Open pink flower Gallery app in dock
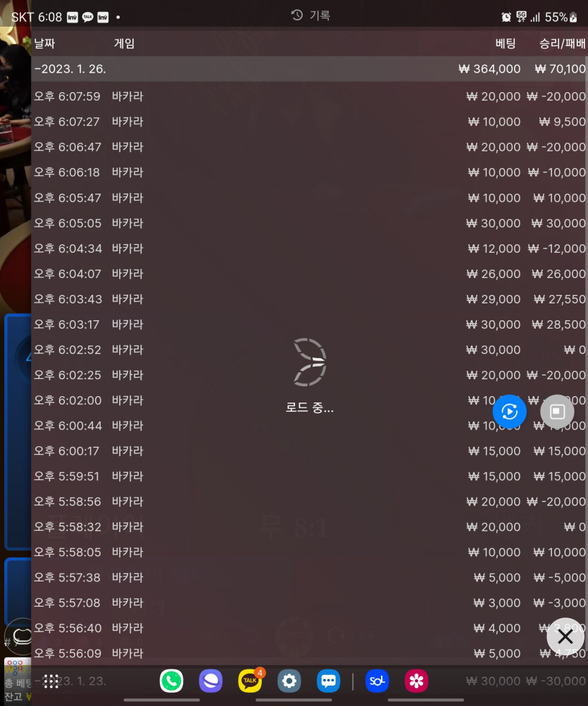This screenshot has height=706, width=588. coord(416,681)
